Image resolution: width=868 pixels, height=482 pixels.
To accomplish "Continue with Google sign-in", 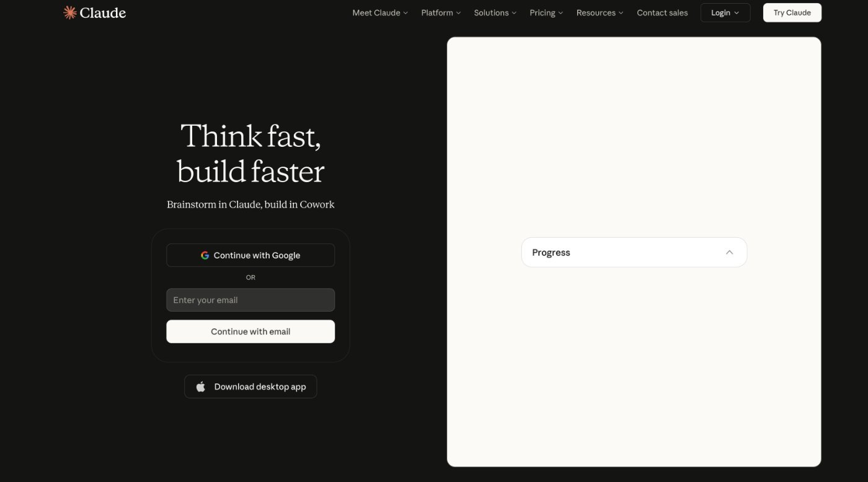I will tap(250, 255).
